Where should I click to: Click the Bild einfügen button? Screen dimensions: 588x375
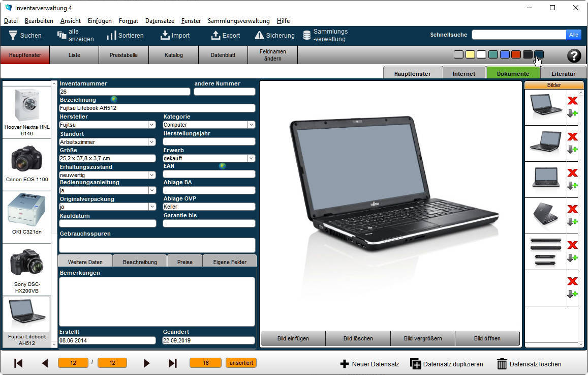293,338
